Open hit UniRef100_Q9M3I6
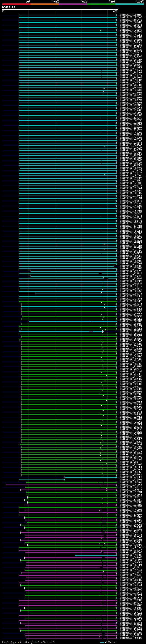The image size is (146, 644). (131, 25)
